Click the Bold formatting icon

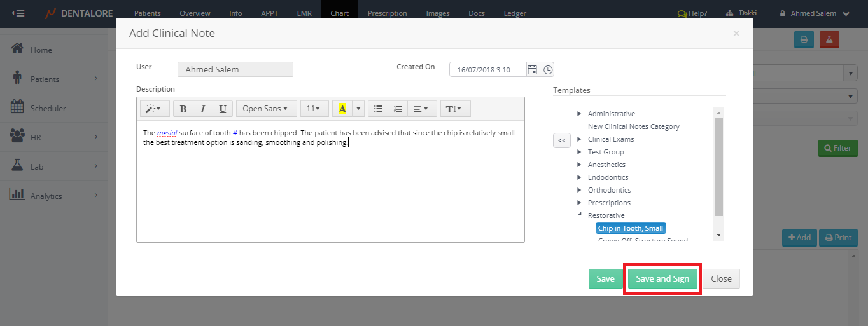(x=183, y=109)
